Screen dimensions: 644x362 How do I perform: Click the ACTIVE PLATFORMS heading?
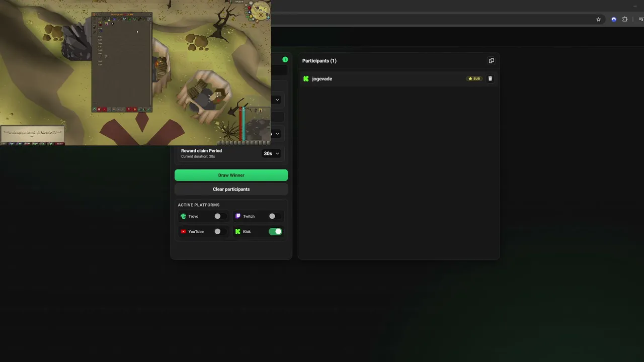click(x=199, y=205)
